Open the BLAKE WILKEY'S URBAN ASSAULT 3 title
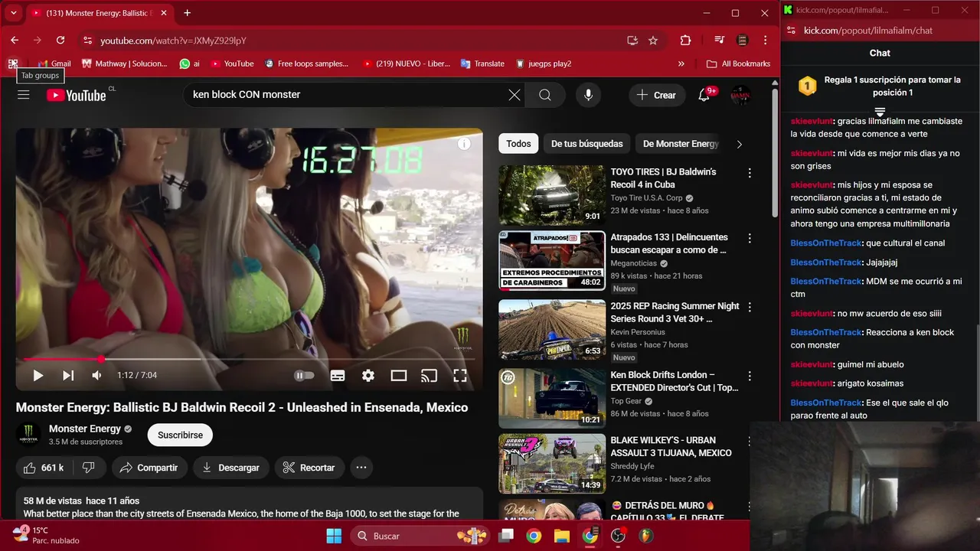980x551 pixels. click(x=671, y=446)
